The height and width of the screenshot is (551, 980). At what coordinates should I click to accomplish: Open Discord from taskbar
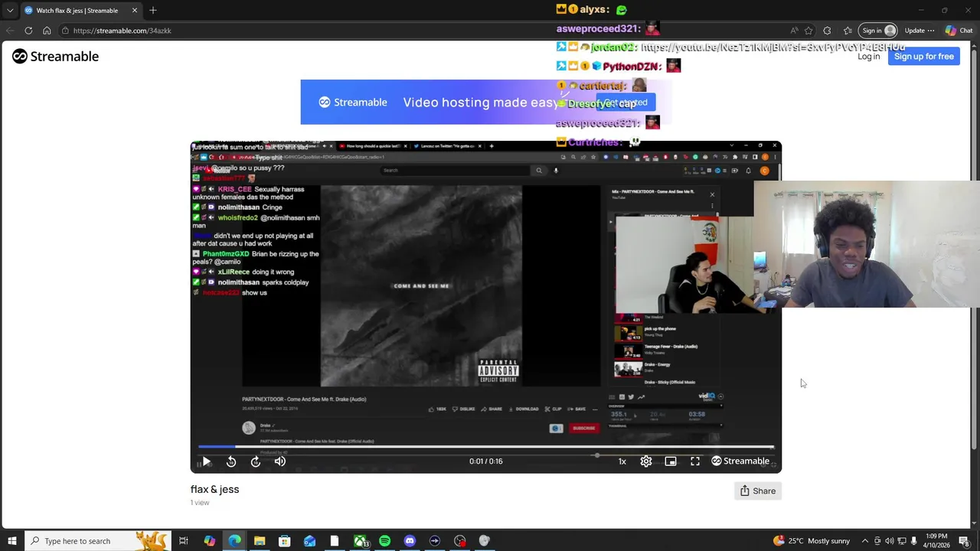tap(410, 541)
